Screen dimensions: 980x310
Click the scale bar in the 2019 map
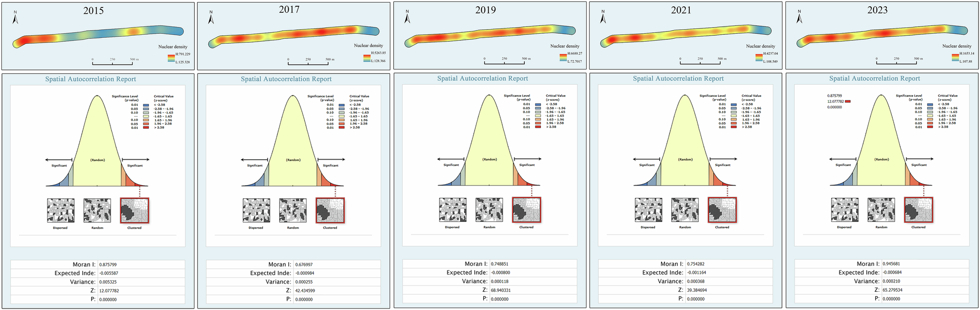[505, 62]
